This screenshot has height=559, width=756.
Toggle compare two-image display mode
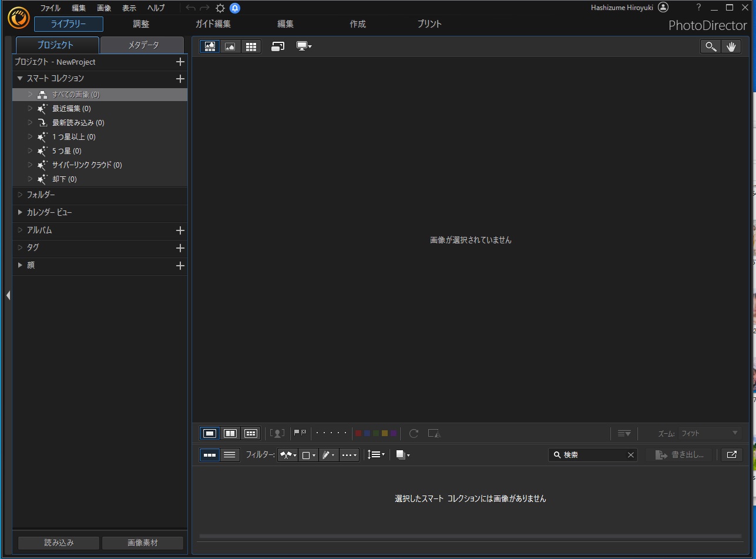[x=230, y=433]
